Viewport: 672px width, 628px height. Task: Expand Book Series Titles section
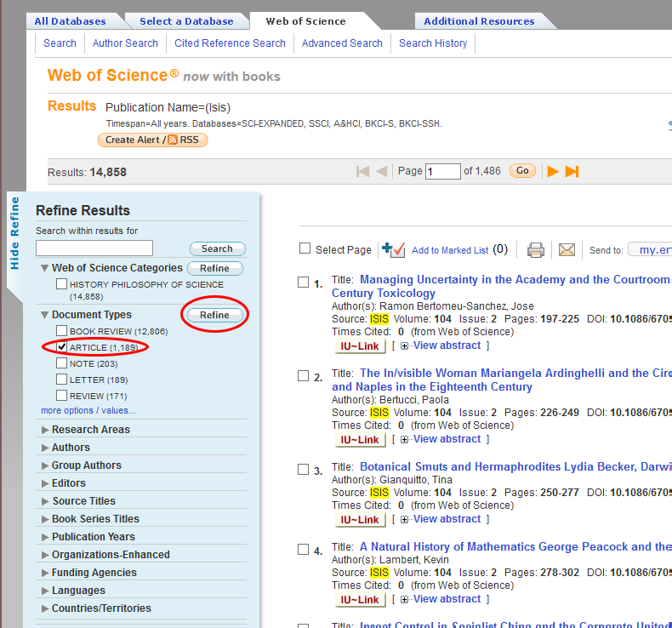click(x=44, y=519)
